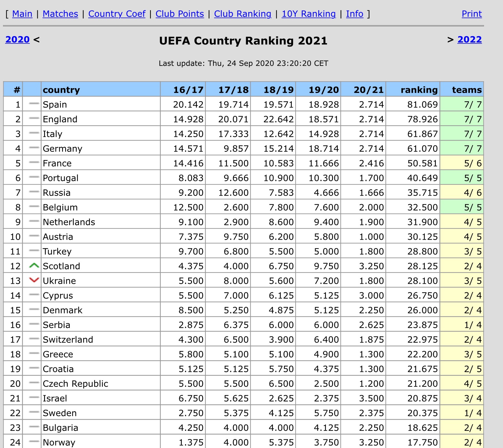
Task: Click the no-change dash icon next to Israel
Action: coord(34,398)
